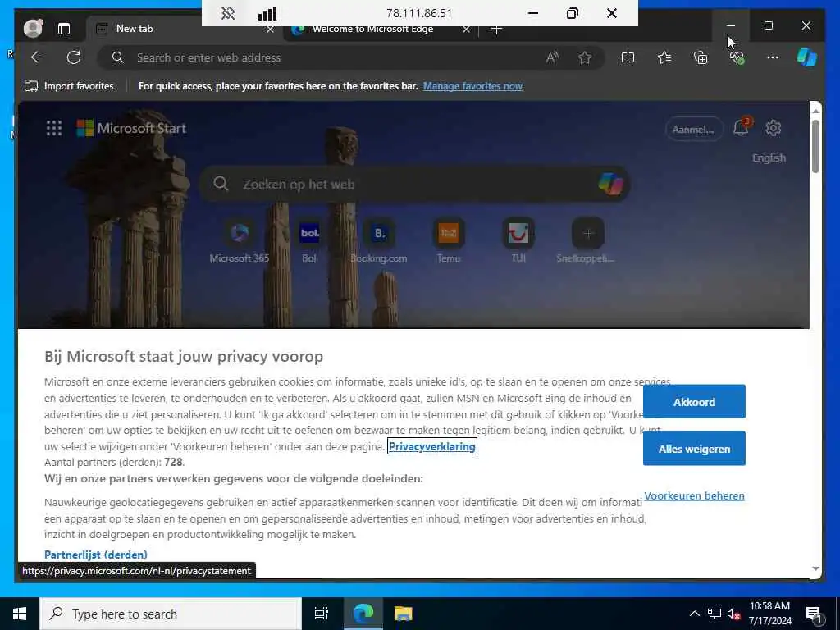Open the TUI shortcut tile
840x630 pixels.
click(x=518, y=240)
